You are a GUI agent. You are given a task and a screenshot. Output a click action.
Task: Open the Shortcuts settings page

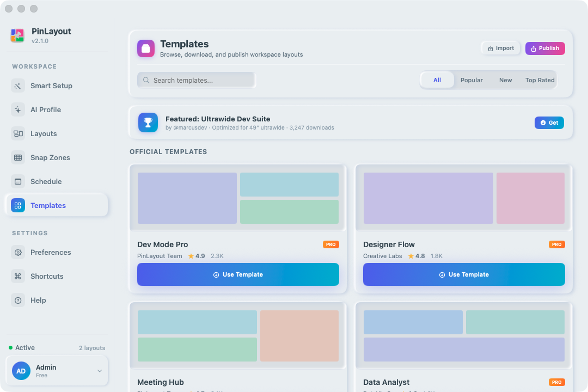click(x=57, y=277)
